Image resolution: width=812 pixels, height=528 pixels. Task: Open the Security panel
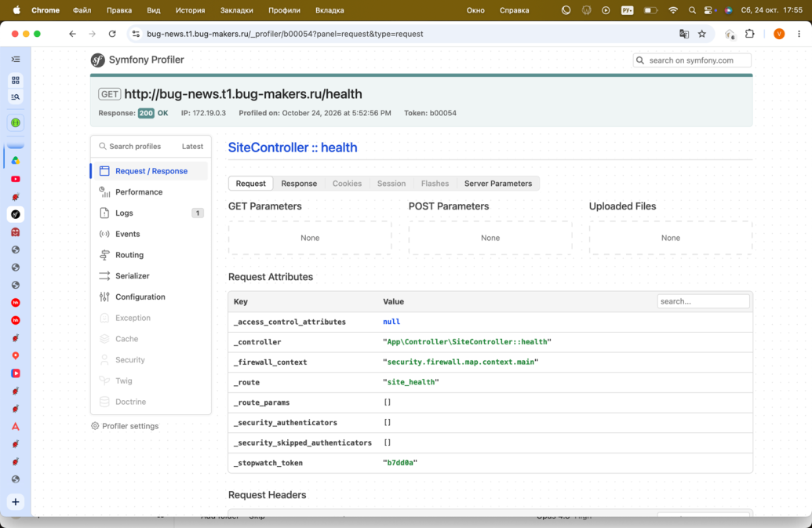coord(150,360)
